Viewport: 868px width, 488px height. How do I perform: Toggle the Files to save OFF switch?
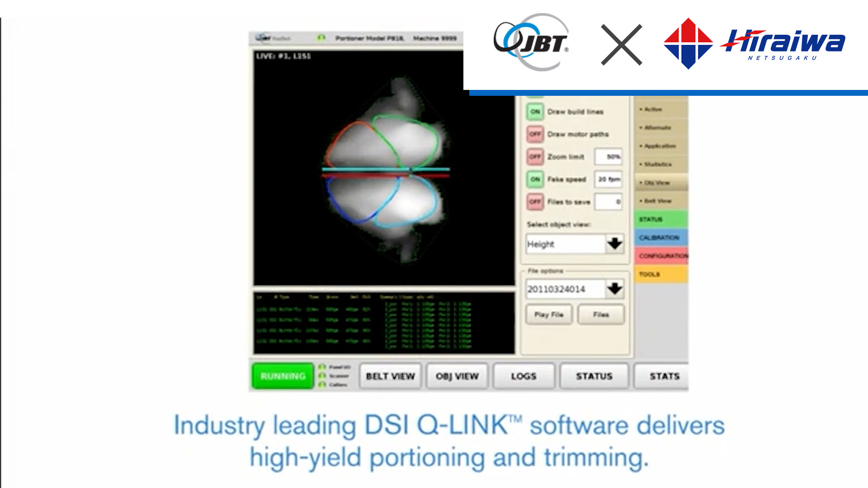pos(535,202)
